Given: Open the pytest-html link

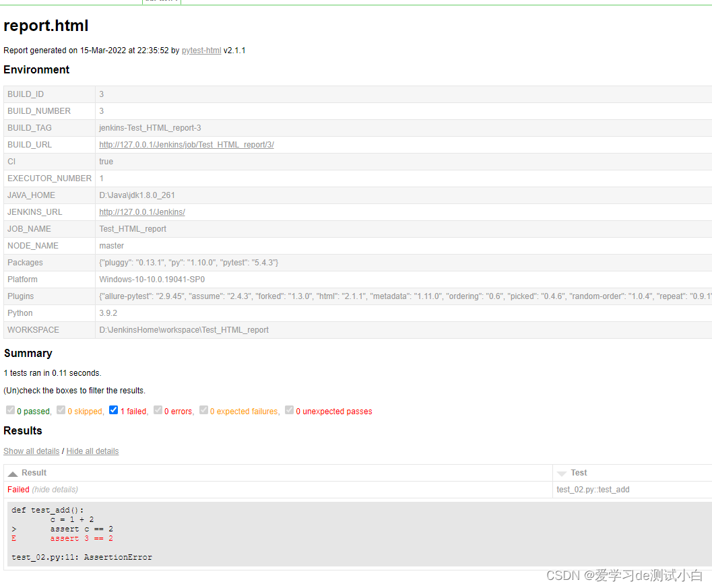Looking at the screenshot, I should point(201,51).
